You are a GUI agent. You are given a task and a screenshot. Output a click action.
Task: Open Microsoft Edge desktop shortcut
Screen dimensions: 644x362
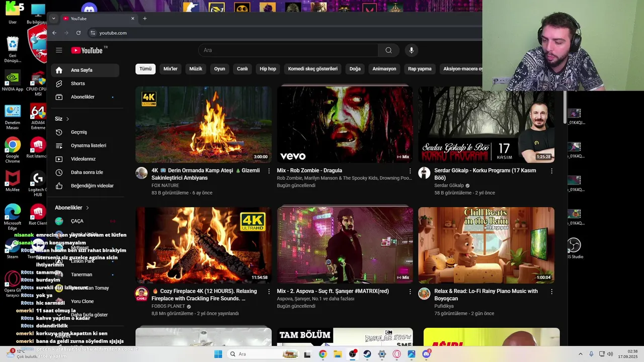12,217
